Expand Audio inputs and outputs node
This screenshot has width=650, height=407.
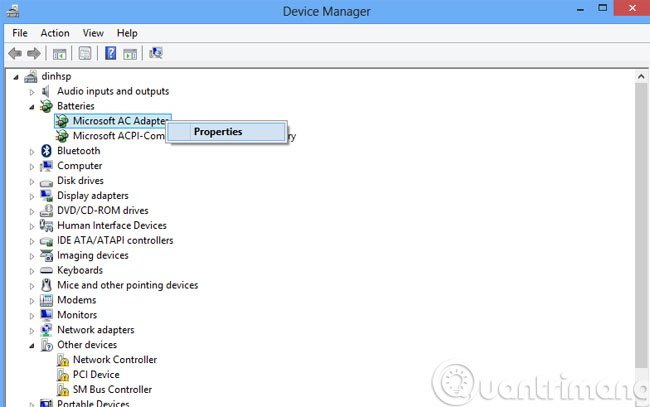point(32,92)
